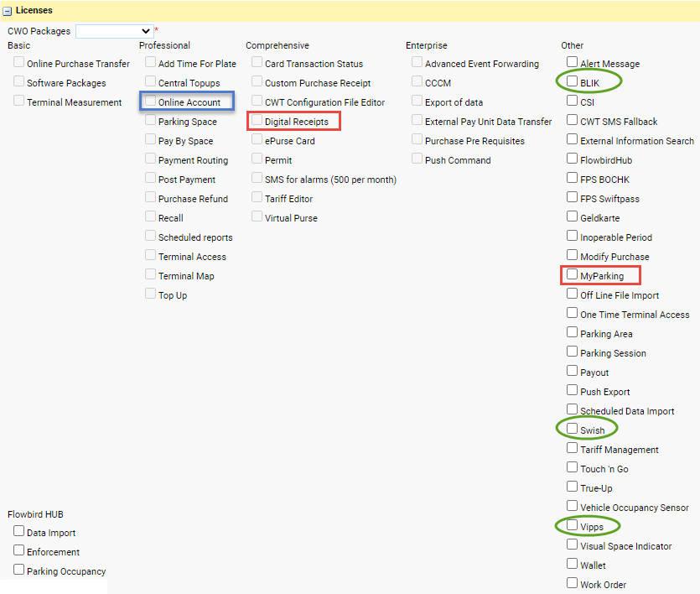The image size is (700, 594).
Task: Toggle External Information Search checkbox
Action: 572,139
